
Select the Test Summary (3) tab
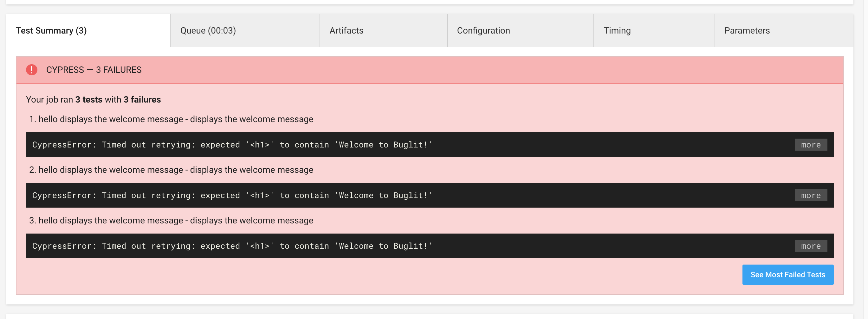51,30
